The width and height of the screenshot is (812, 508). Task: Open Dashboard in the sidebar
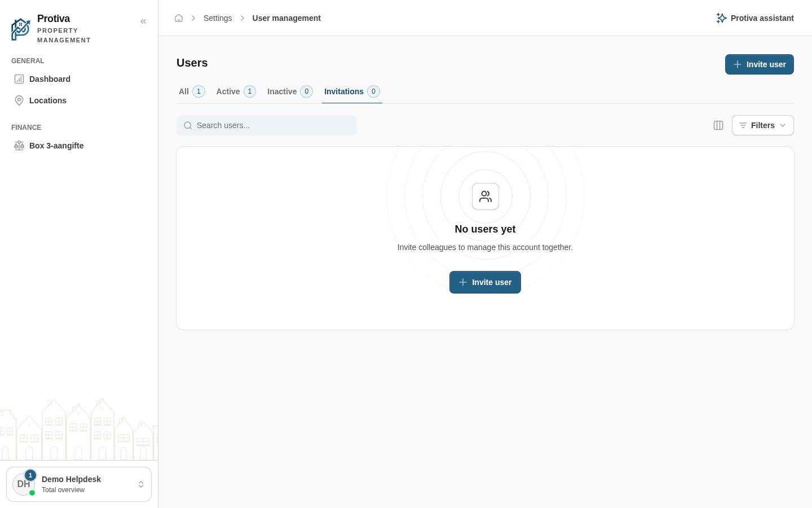coord(79,79)
